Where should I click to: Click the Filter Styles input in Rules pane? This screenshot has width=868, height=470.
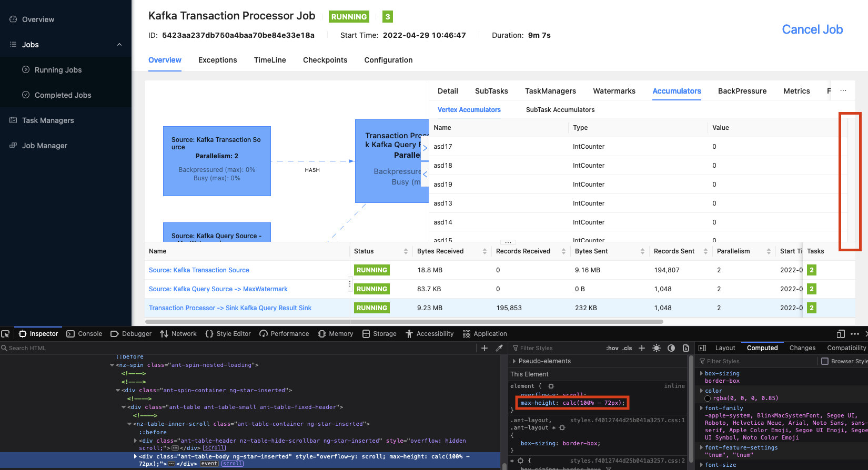click(x=558, y=348)
